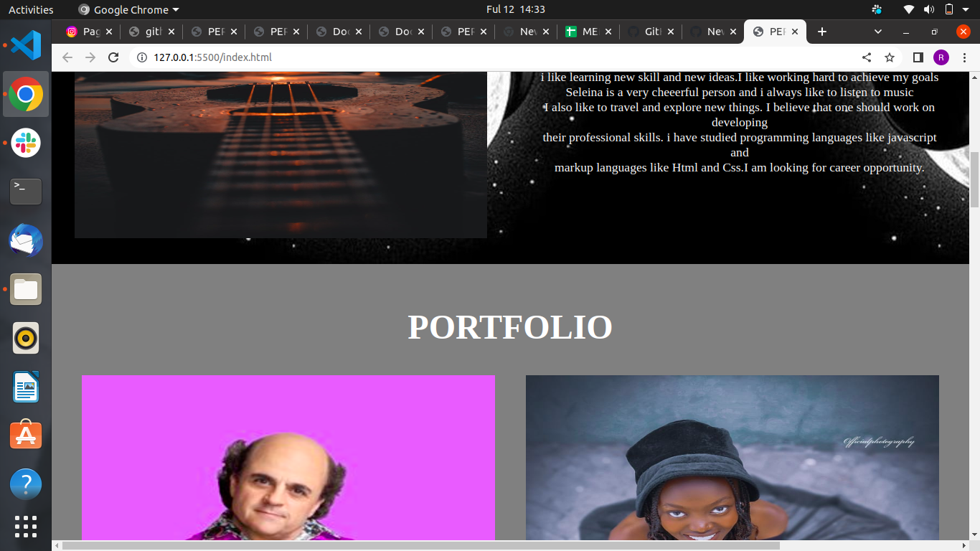The height and width of the screenshot is (551, 980).
Task: Open the profile R avatar menu
Action: tap(941, 57)
